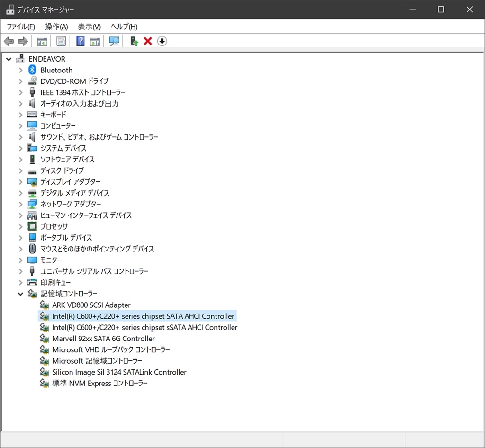Click the Device Manager title bar icon
This screenshot has height=448, width=485.
[10, 9]
